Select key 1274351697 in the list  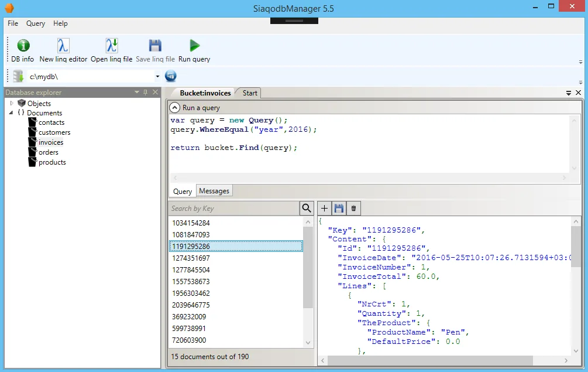[236, 258]
